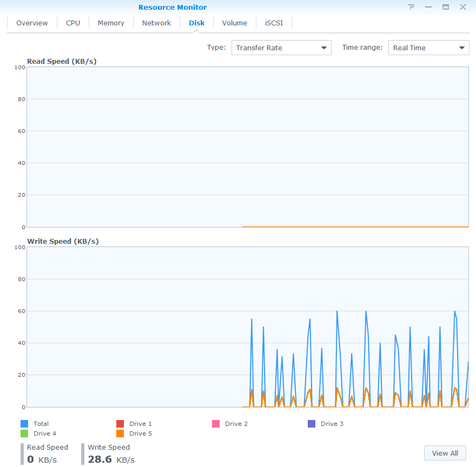Maximize the Resource Monitor window
Screen dimensions: 476x467
pos(446,7)
